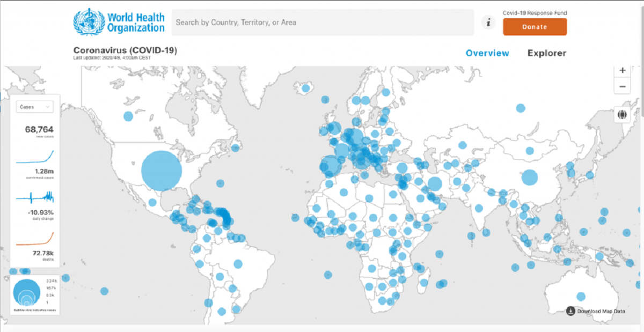644x332 pixels.
Task: Select the large bubble over United States
Action: 162,171
